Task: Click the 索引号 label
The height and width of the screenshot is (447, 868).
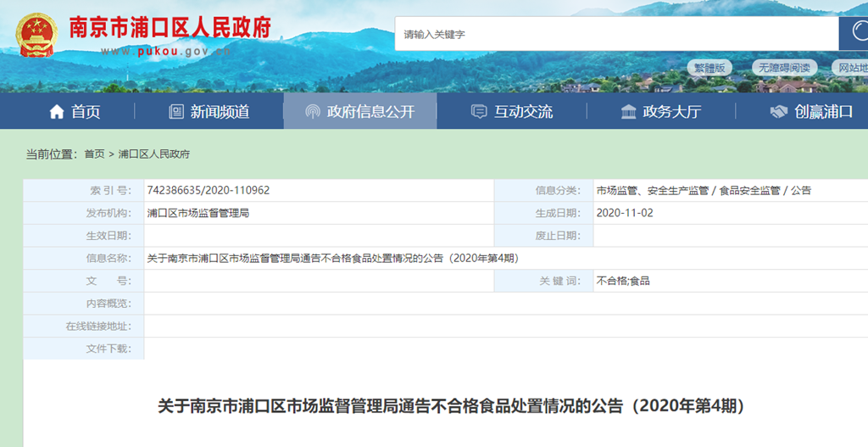Action: tap(111, 190)
